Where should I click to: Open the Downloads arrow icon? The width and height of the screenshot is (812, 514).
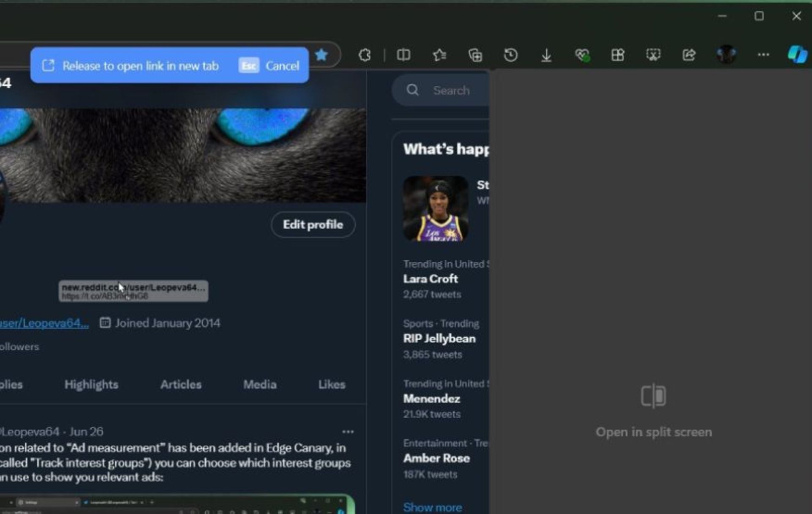tap(546, 55)
